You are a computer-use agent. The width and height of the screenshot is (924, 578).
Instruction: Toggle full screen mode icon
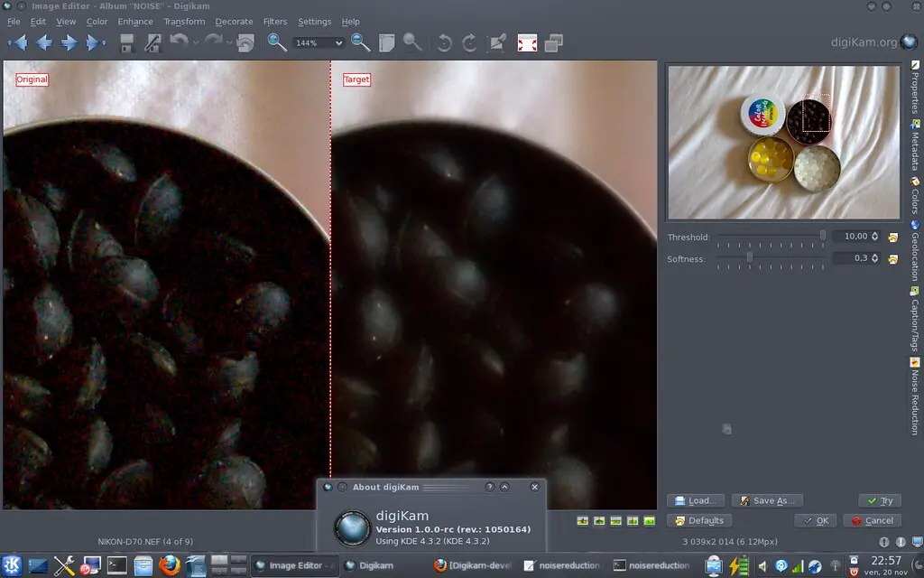pyautogui.click(x=527, y=42)
